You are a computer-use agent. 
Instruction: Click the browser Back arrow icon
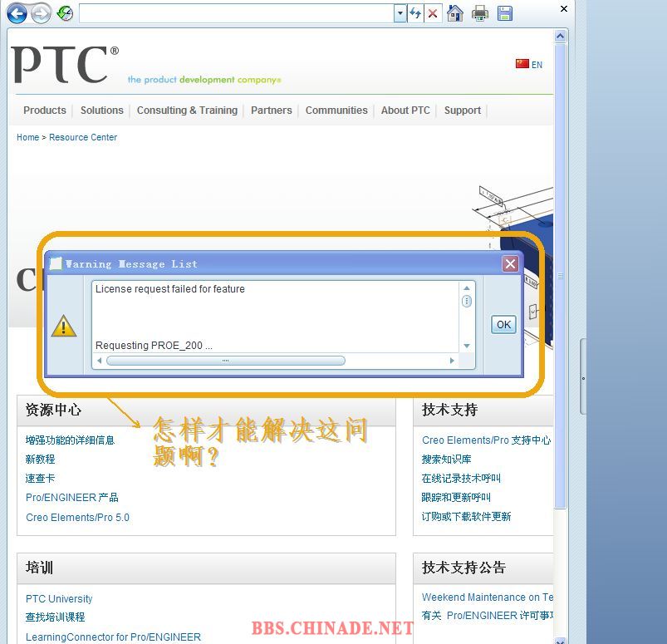(x=17, y=13)
